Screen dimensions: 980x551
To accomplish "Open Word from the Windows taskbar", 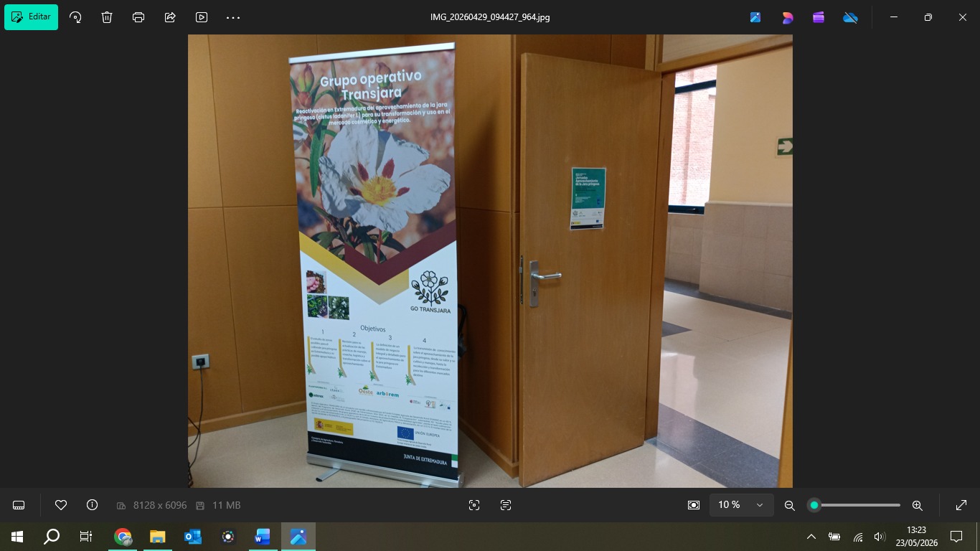I will (263, 537).
